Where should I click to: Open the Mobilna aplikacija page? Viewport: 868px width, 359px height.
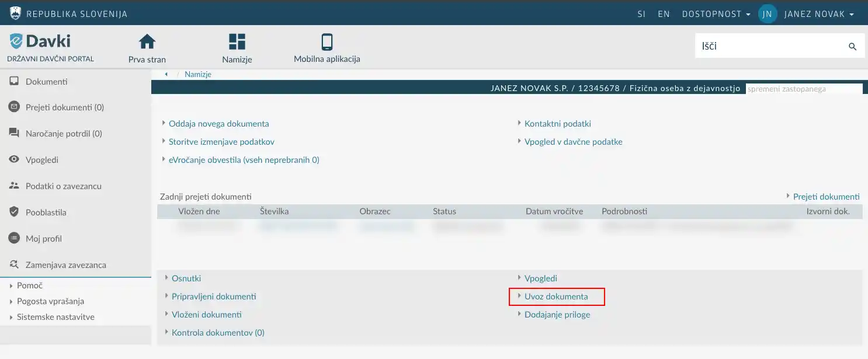tap(326, 47)
